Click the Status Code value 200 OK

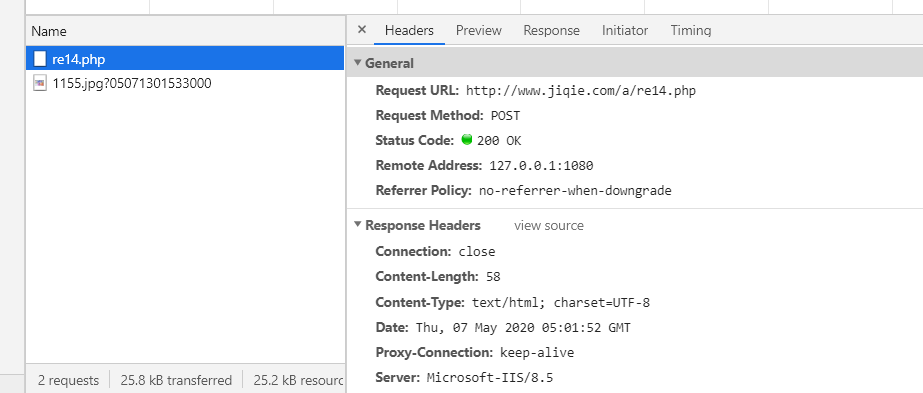click(499, 141)
